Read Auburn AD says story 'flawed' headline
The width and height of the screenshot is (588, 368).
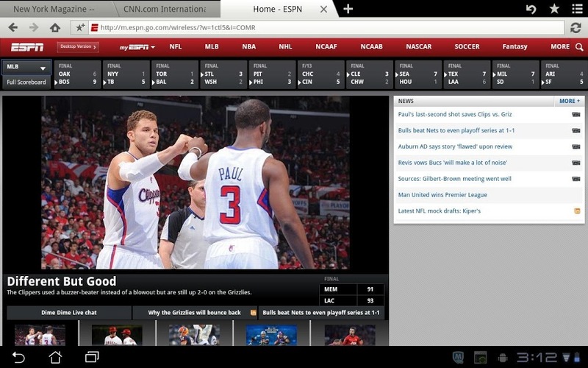455,146
